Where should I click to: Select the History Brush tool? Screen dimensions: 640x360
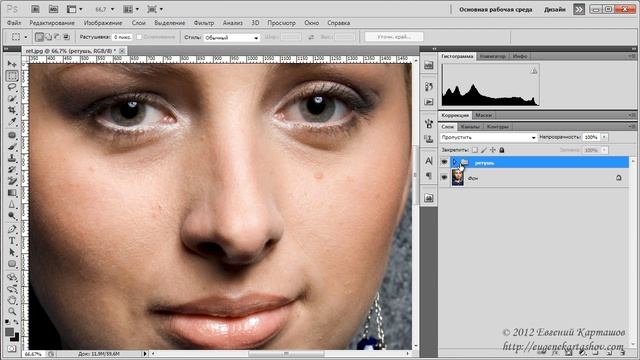tap(12, 170)
